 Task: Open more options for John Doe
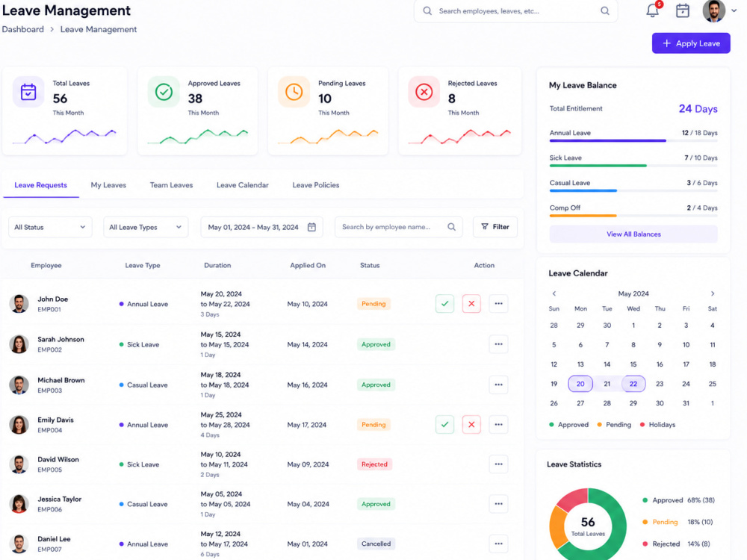[498, 304]
